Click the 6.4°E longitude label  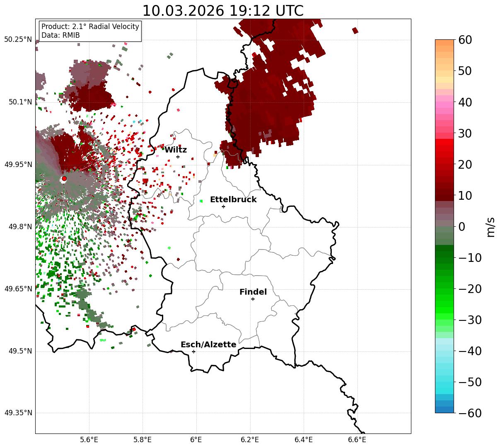[x=304, y=439]
